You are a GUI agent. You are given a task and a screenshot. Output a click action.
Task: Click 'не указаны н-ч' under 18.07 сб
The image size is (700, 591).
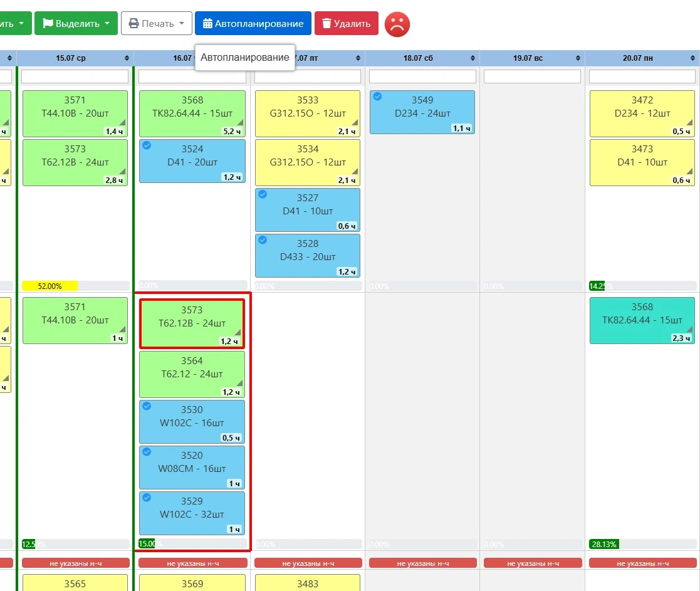tap(423, 563)
